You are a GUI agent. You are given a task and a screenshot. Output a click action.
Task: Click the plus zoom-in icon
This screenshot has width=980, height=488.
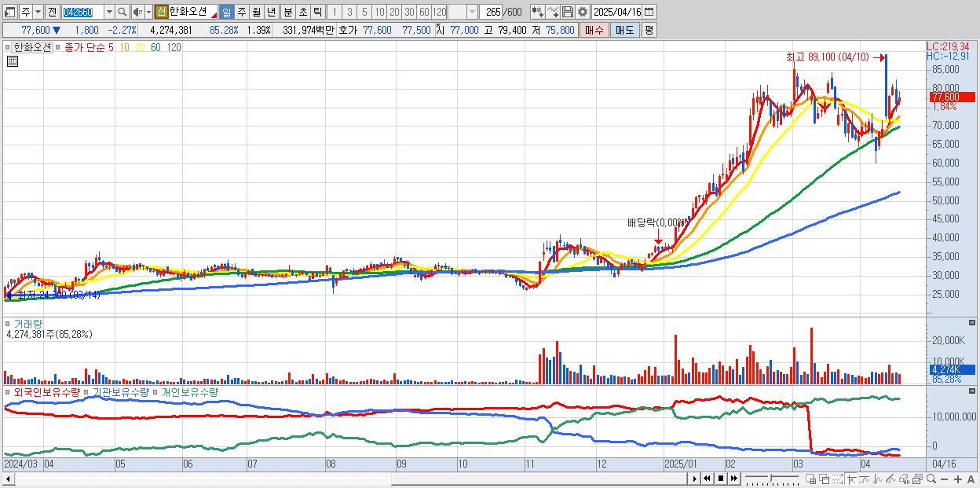click(x=958, y=479)
